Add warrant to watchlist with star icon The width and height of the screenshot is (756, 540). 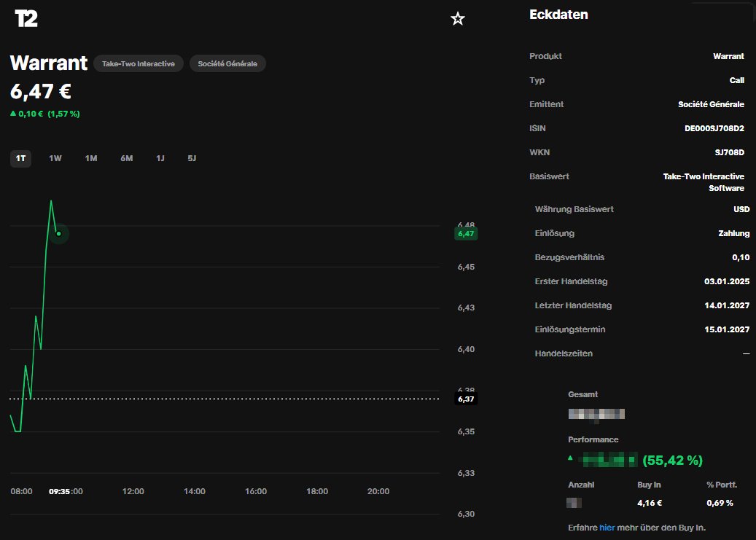pos(458,19)
